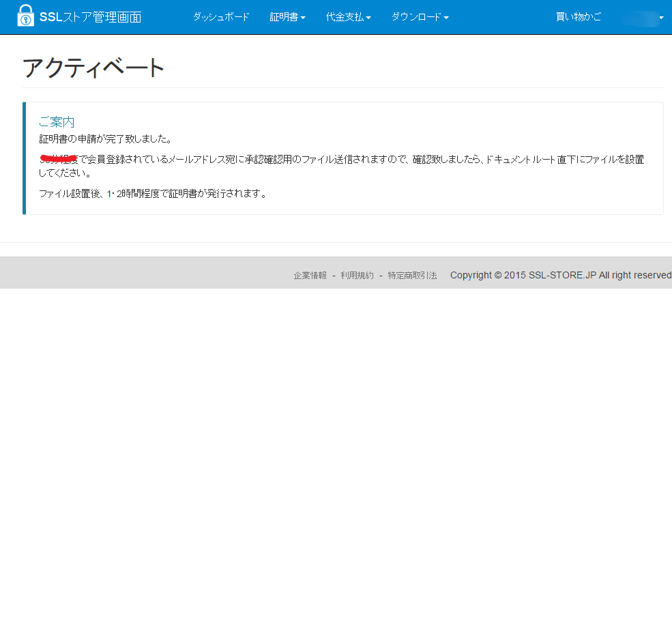672x625 pixels.
Task: Expand the 代金支払 dropdown menu
Action: pyautogui.click(x=348, y=17)
